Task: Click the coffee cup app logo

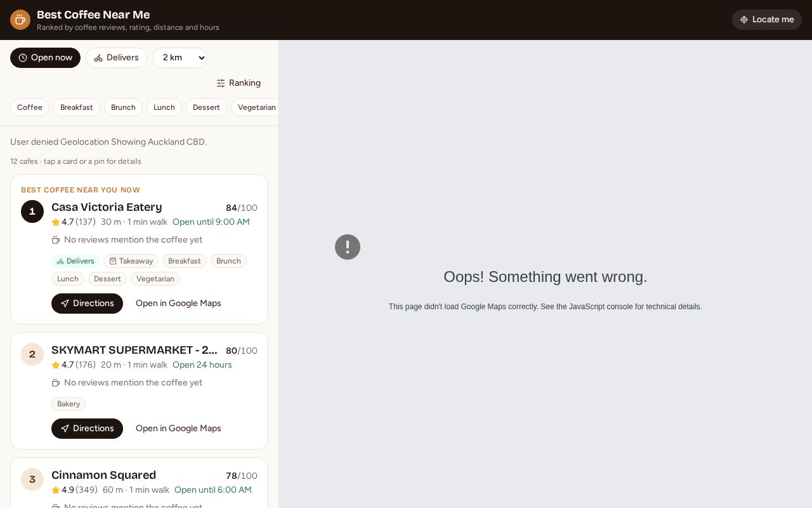Action: pos(20,20)
